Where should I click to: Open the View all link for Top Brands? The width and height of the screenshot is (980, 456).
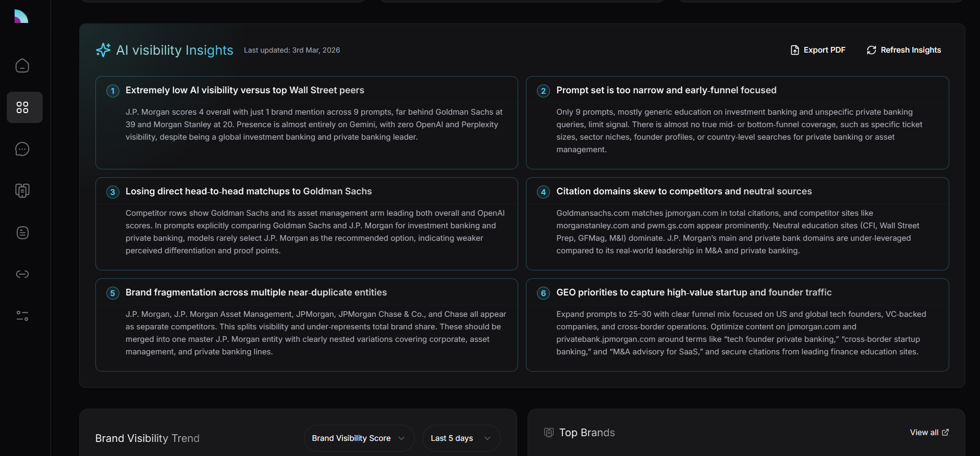point(929,433)
